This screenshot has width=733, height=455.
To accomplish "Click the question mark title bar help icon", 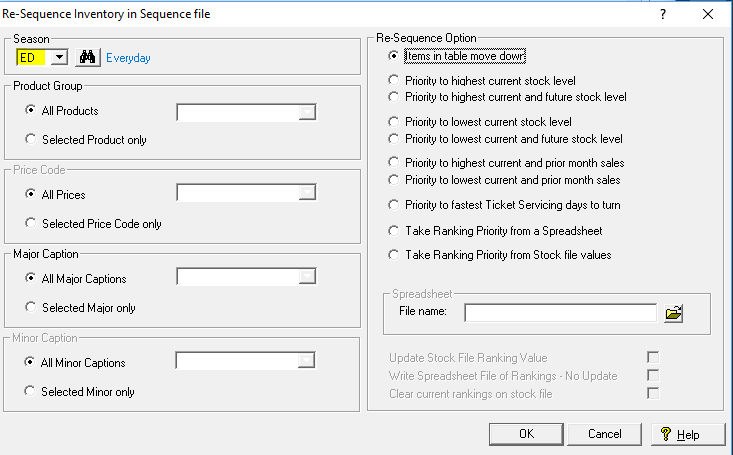I will 663,14.
